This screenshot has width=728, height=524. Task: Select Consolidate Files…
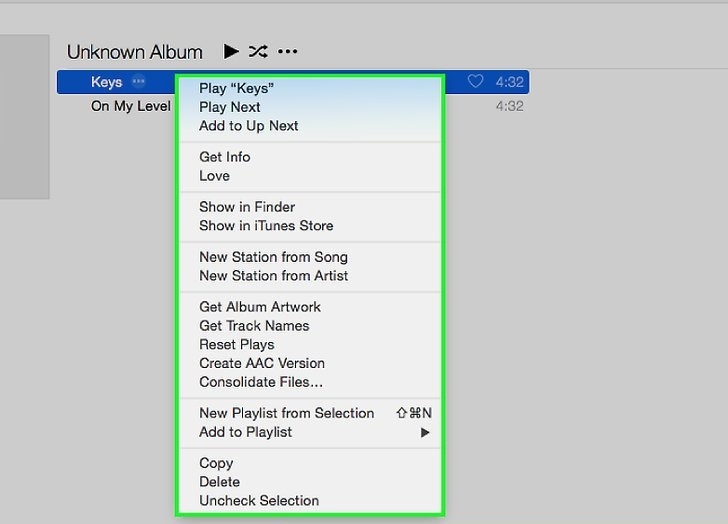(310, 382)
